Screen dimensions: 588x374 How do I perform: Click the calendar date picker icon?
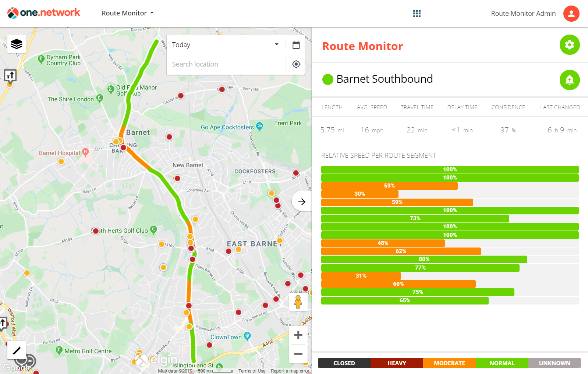[x=296, y=45]
